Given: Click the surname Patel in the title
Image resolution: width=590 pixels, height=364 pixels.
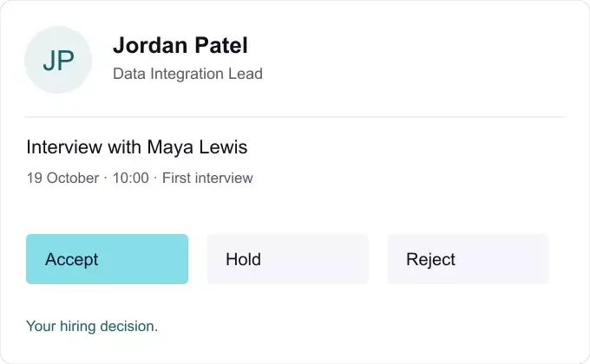Looking at the screenshot, I should click(x=221, y=45).
